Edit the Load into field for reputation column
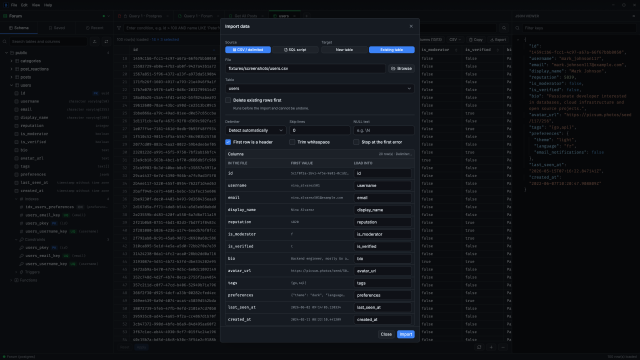 click(x=382, y=222)
